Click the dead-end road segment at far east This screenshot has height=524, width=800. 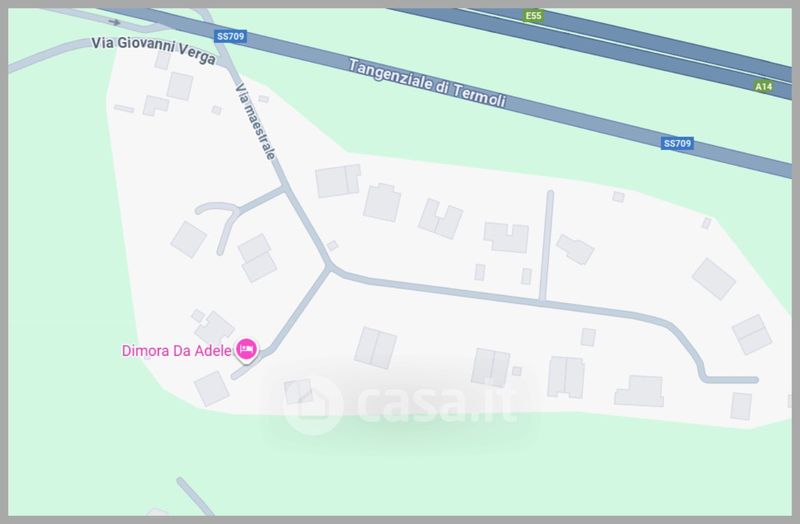pos(730,380)
